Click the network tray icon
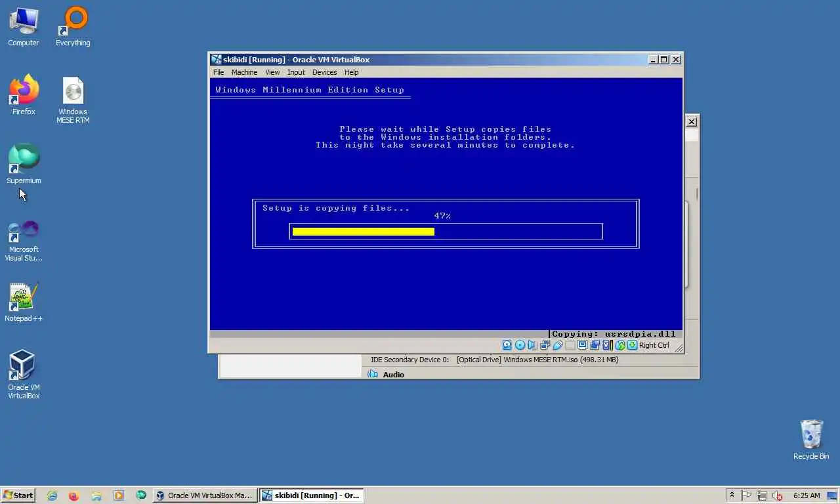 [762, 495]
